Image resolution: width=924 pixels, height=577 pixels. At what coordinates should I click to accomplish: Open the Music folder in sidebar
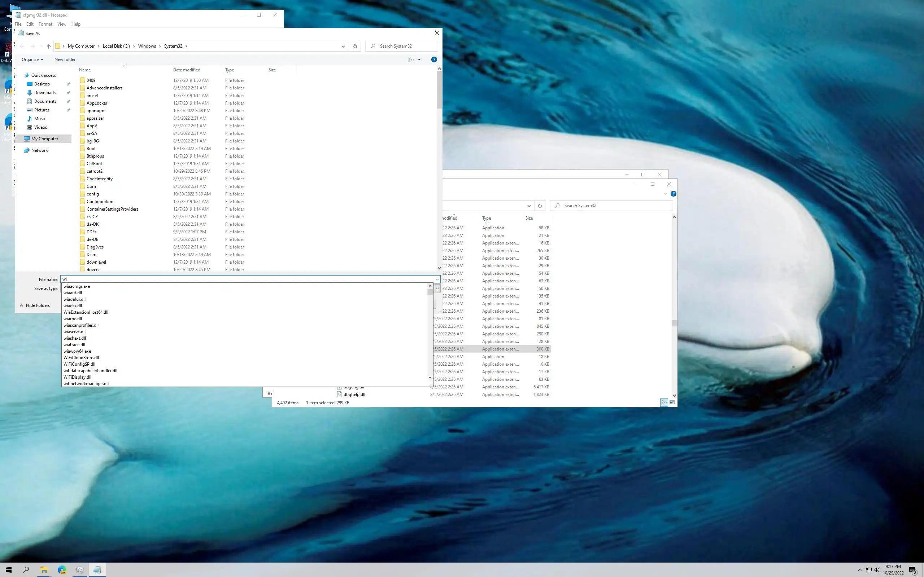click(40, 119)
